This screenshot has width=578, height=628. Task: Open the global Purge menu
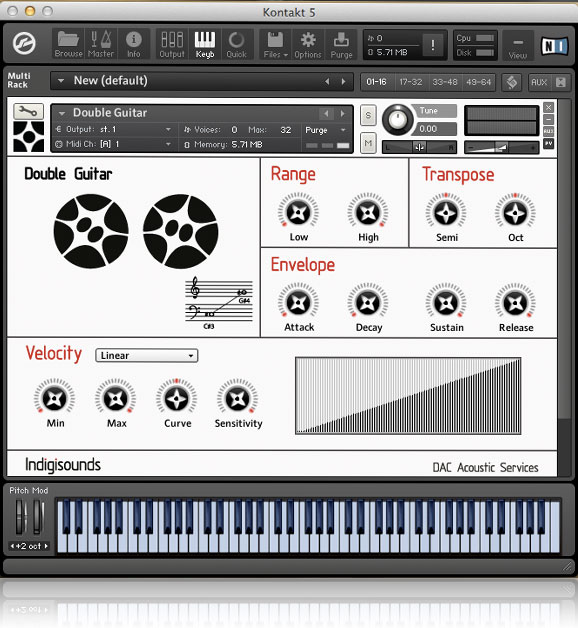click(341, 44)
